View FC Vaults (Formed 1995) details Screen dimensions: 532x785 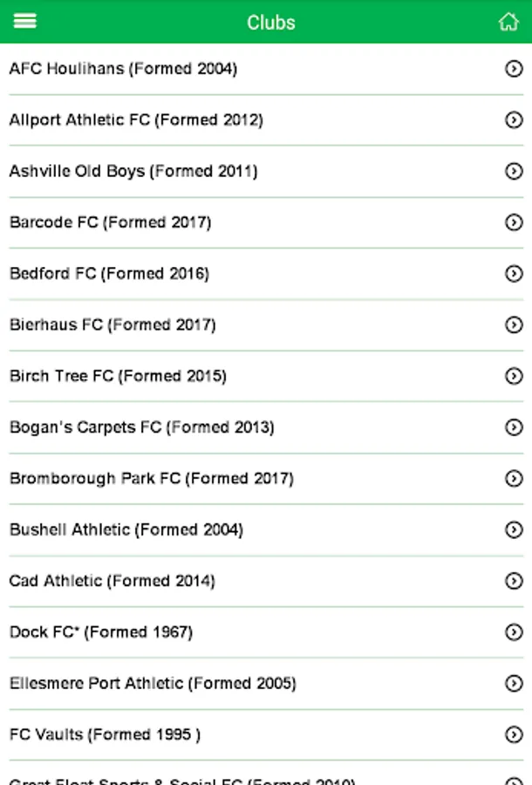pyautogui.click(x=105, y=734)
